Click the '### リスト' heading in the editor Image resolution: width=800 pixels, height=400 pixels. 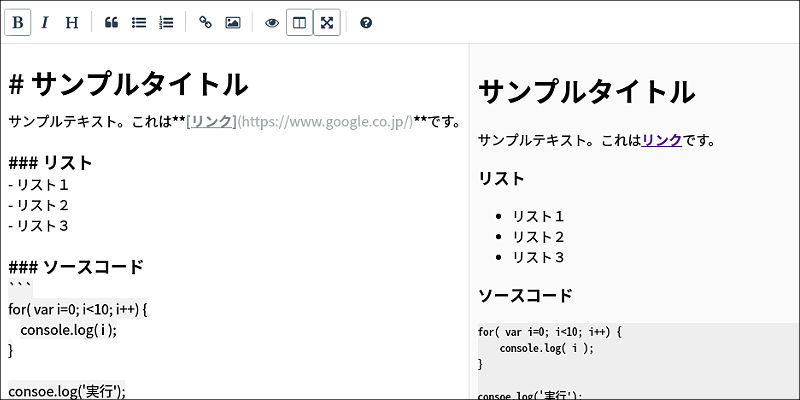[50, 163]
